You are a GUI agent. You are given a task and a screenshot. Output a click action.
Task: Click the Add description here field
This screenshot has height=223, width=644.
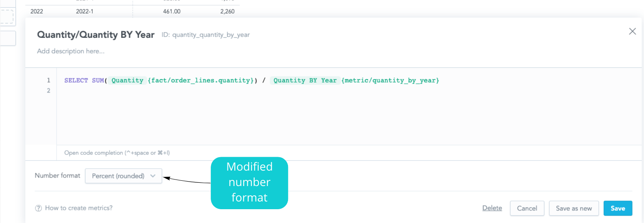click(71, 51)
